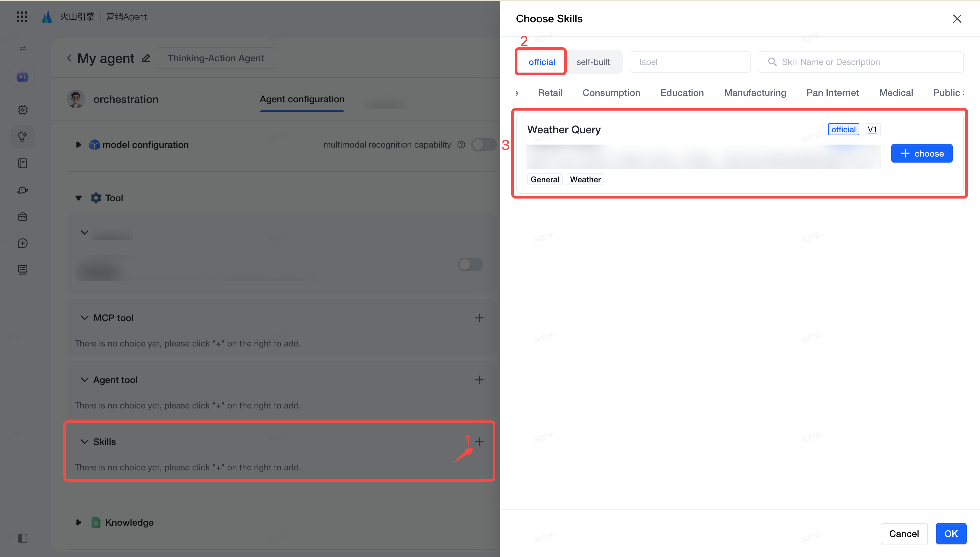Click the V1 version tag
The image size is (980, 557).
(872, 129)
